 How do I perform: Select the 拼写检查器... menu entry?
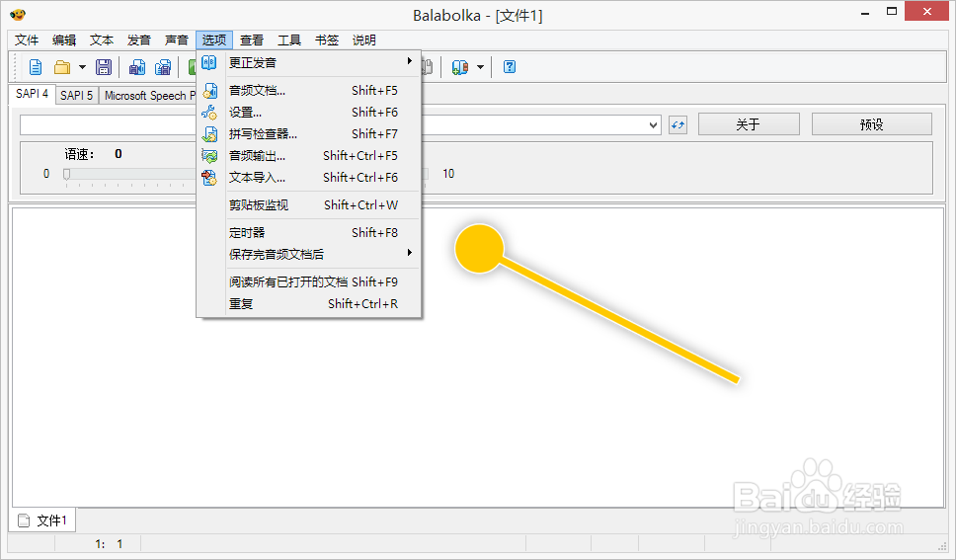click(308, 134)
